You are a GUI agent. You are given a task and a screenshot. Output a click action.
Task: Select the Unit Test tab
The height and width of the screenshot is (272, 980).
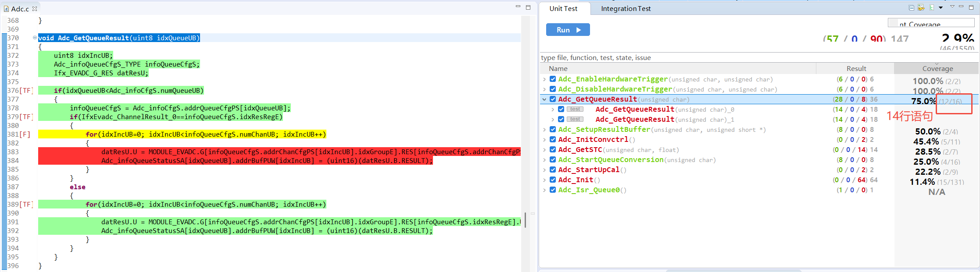[563, 9]
